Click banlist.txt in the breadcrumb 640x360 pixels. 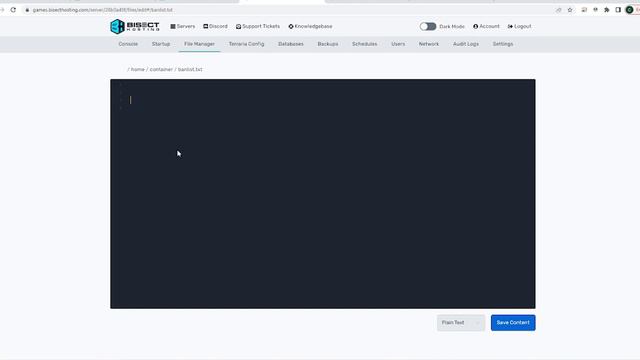190,69
